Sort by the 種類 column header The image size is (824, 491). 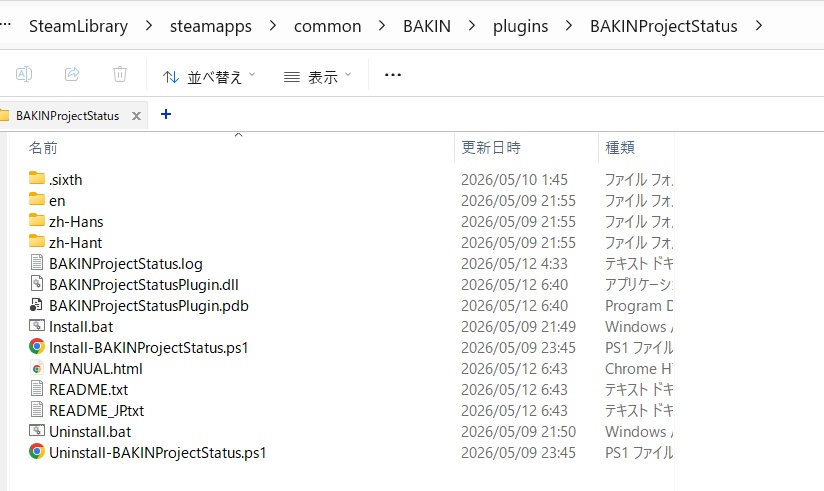[x=620, y=148]
